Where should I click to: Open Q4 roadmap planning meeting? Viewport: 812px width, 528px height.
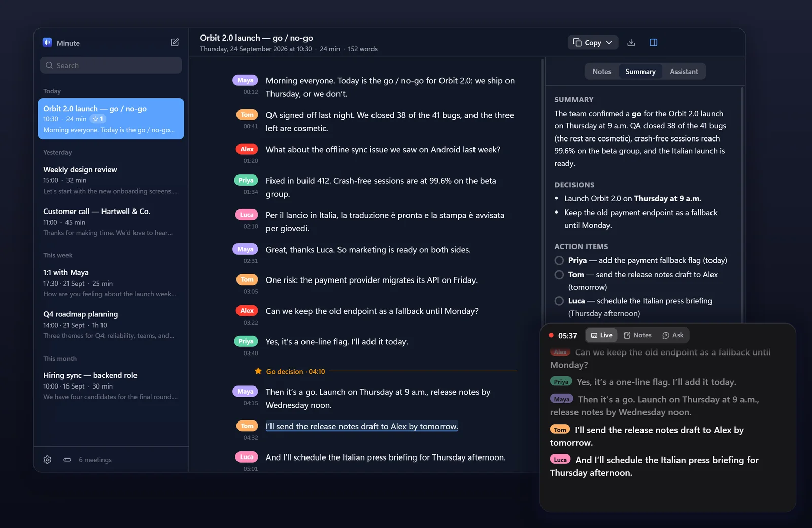pos(111,325)
